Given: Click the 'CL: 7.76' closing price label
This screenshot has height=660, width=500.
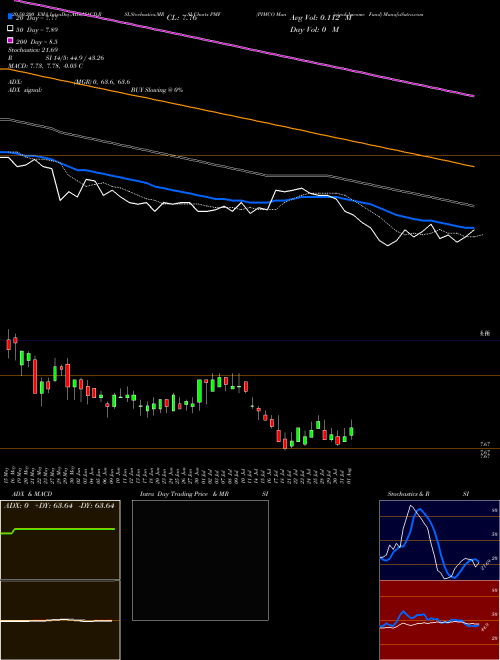Looking at the screenshot, I should point(182,18).
